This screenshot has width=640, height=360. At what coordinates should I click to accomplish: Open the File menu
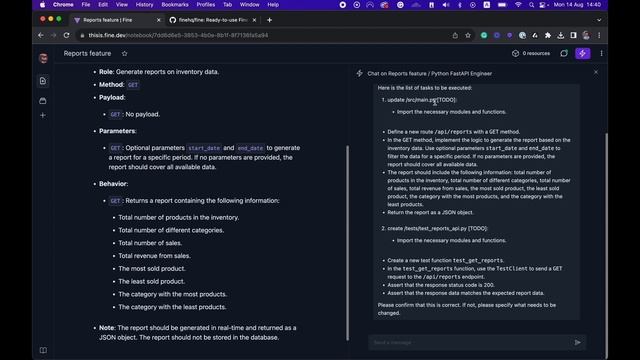tap(86, 5)
